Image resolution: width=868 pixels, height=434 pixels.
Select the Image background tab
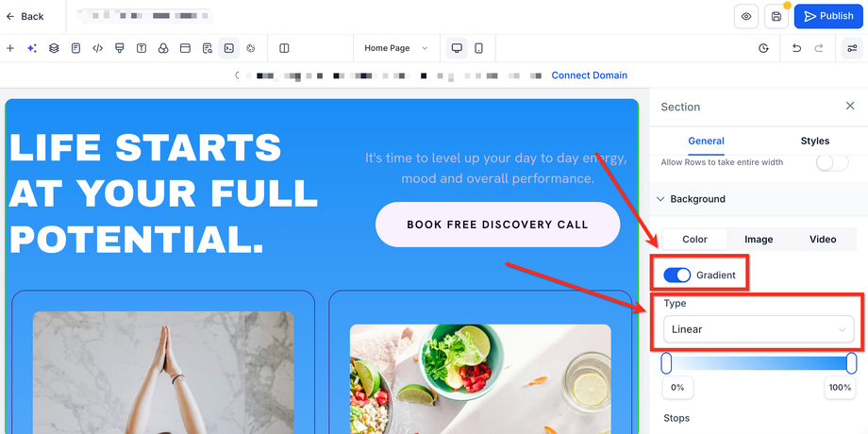[x=759, y=239]
